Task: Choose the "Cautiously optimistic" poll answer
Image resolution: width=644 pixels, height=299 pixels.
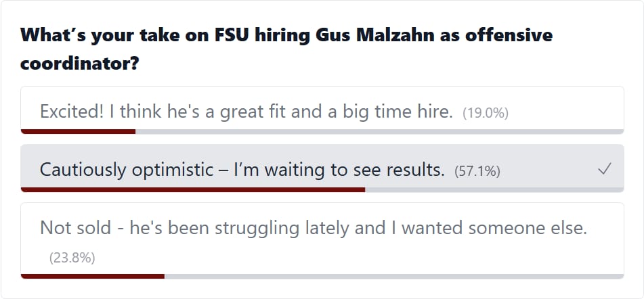Action: click(x=242, y=170)
